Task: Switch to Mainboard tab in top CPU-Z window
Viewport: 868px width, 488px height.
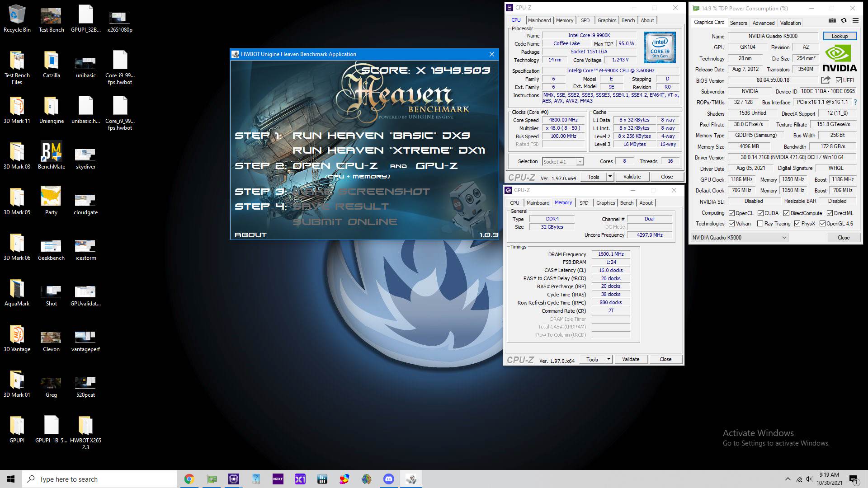Action: (539, 20)
